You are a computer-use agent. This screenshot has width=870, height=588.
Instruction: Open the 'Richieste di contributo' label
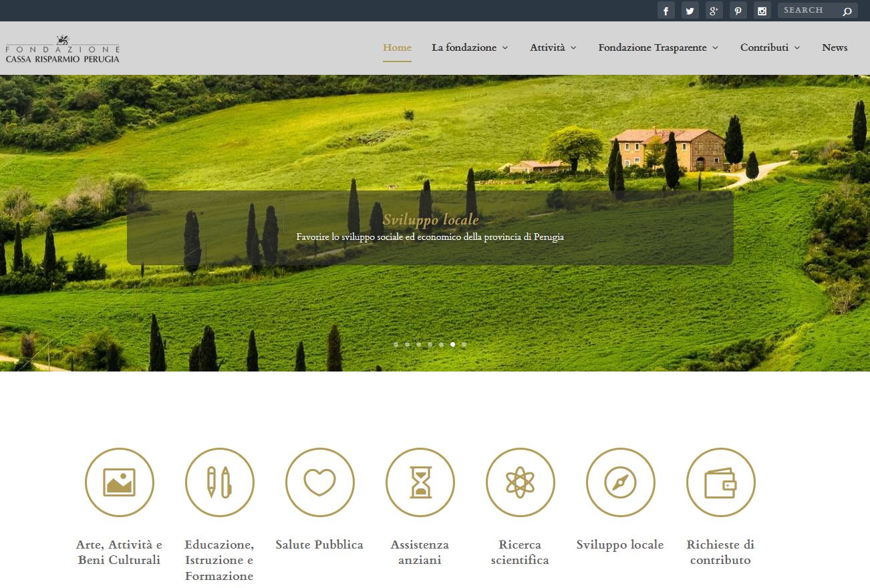point(720,553)
